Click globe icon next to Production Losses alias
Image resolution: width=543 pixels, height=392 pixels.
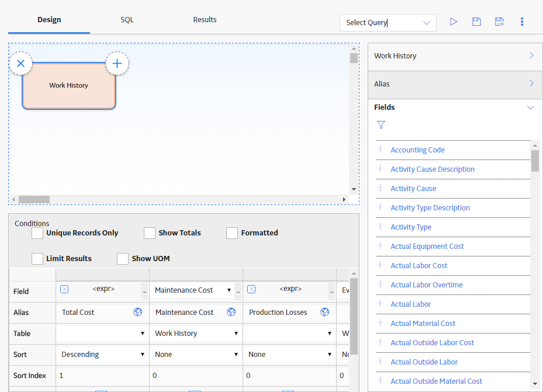(x=324, y=312)
